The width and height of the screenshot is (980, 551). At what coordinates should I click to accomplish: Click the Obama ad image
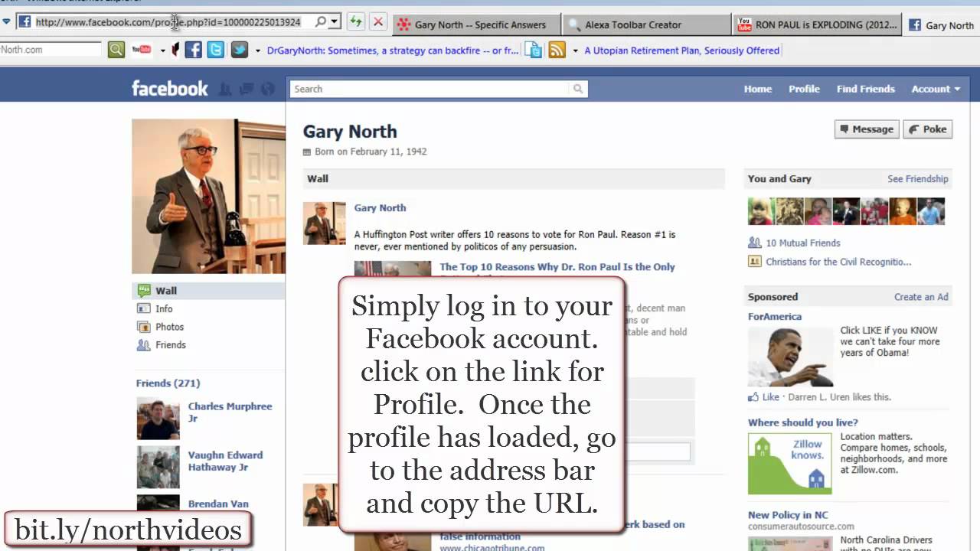click(790, 357)
